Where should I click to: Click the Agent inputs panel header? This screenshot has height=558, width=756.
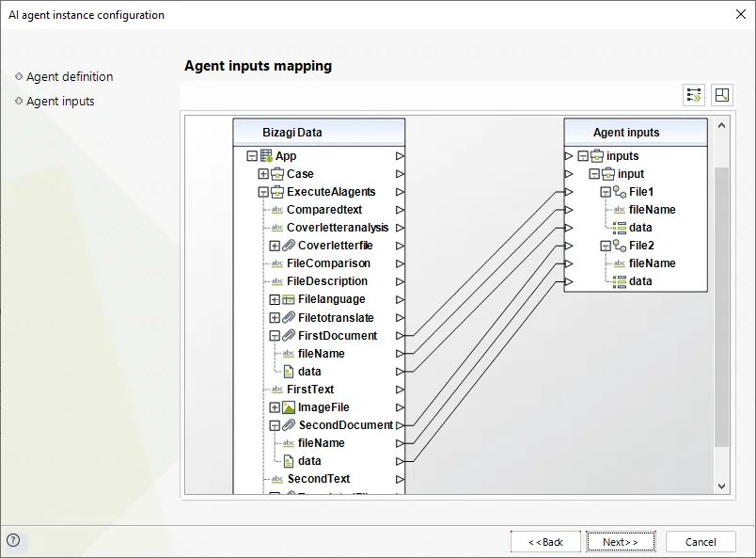pyautogui.click(x=636, y=133)
